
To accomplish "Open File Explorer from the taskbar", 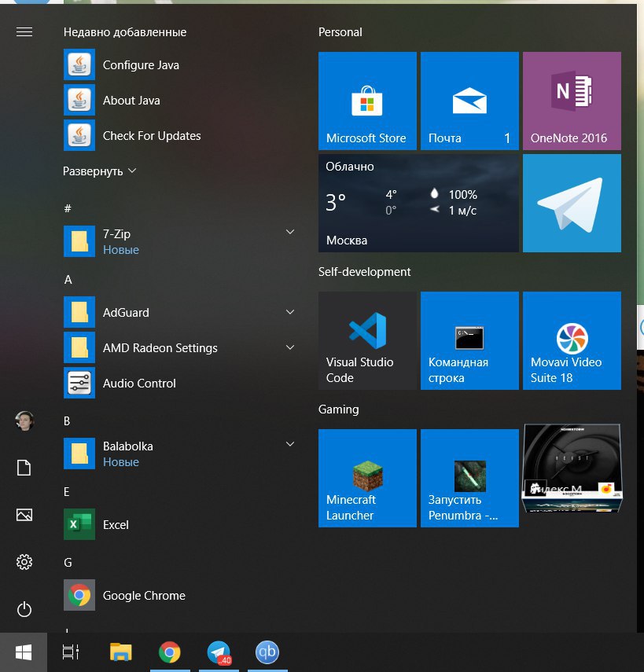I will (x=121, y=652).
